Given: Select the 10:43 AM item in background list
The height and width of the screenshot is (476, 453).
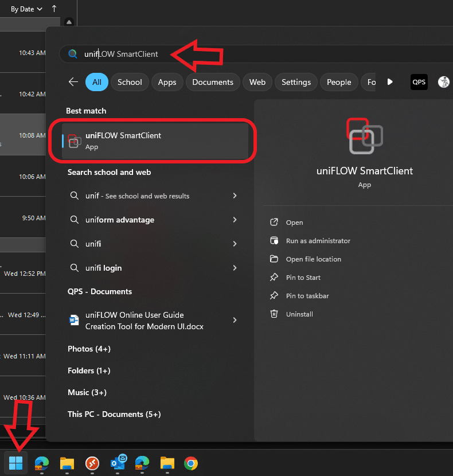Looking at the screenshot, I should (23, 53).
